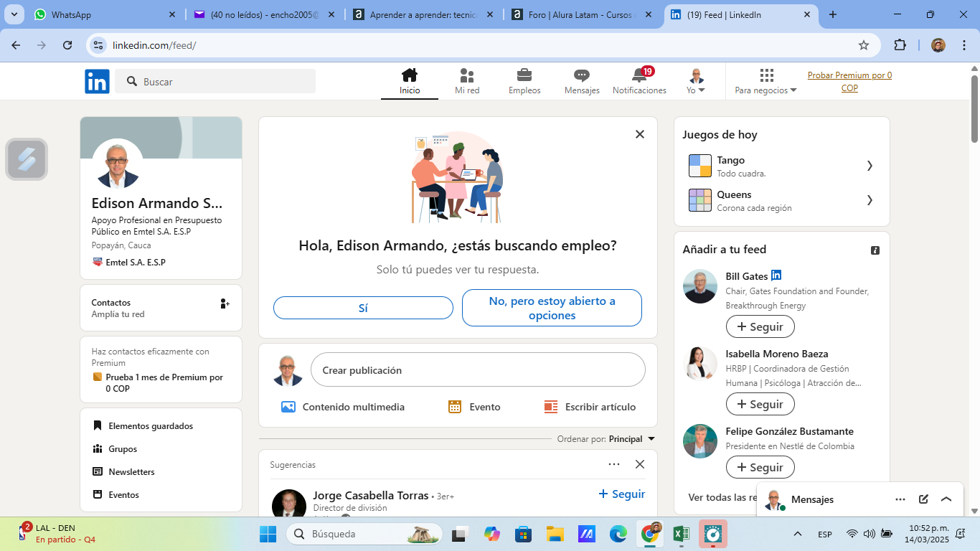Expand the Mensajes panel chevron
This screenshot has height=551, width=980.
946,499
